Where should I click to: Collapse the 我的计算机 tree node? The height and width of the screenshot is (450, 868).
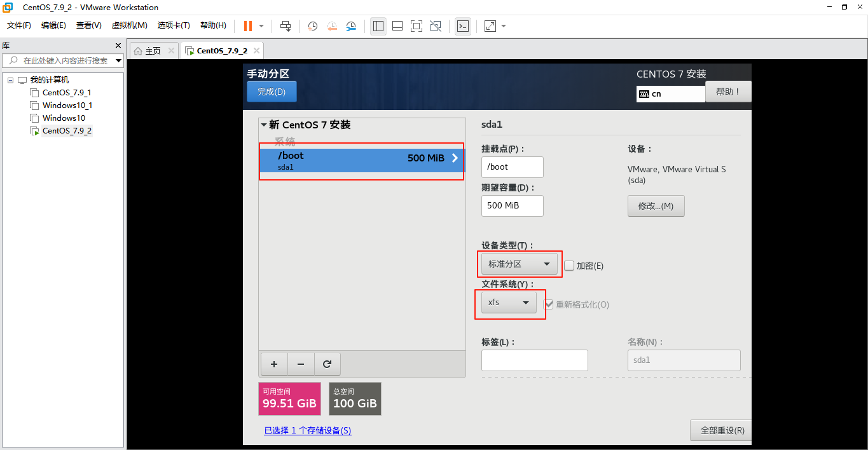pyautogui.click(x=11, y=80)
